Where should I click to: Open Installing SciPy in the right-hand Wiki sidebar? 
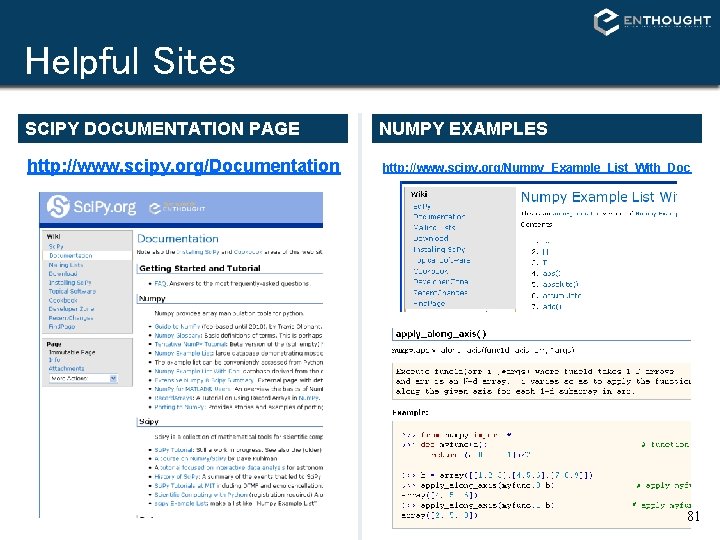coord(439,249)
